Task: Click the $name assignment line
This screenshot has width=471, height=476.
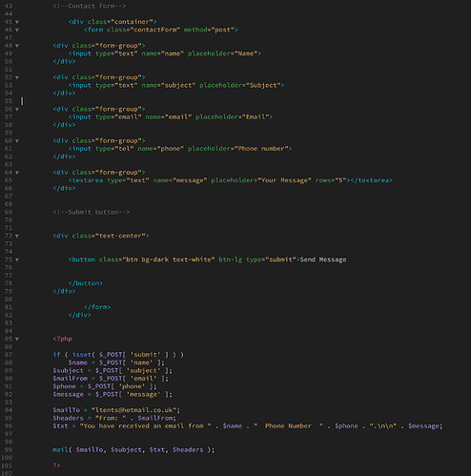Action: 116,362
